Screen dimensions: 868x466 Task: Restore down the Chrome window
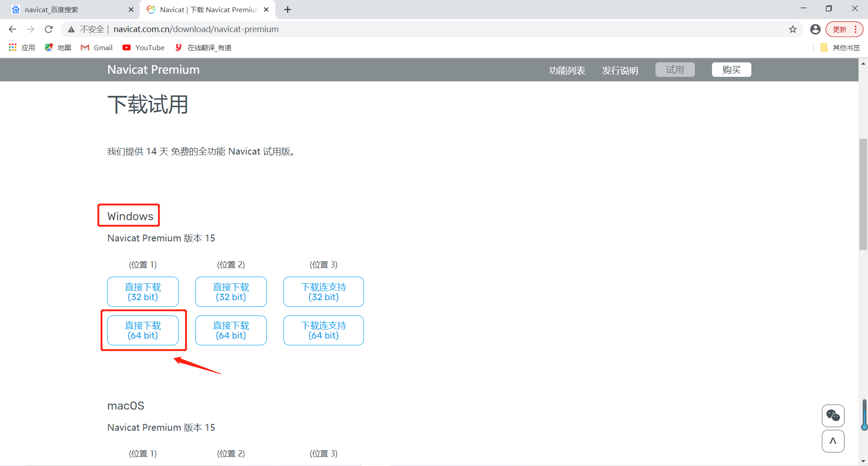(x=829, y=9)
